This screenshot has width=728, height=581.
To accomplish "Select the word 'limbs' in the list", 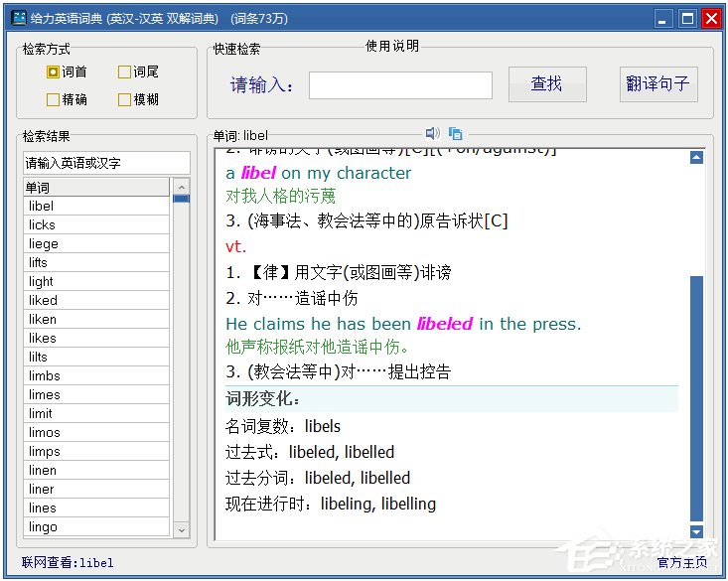I will pyautogui.click(x=96, y=375).
